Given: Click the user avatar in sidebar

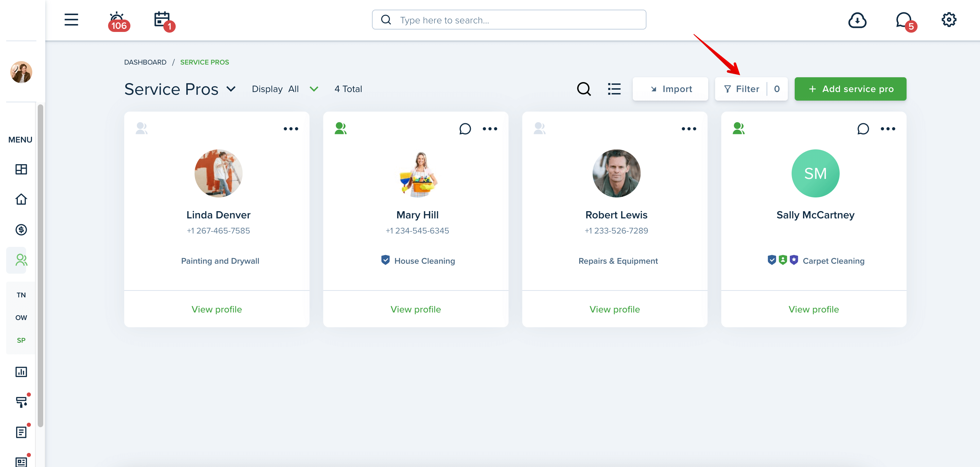Looking at the screenshot, I should pos(21,72).
